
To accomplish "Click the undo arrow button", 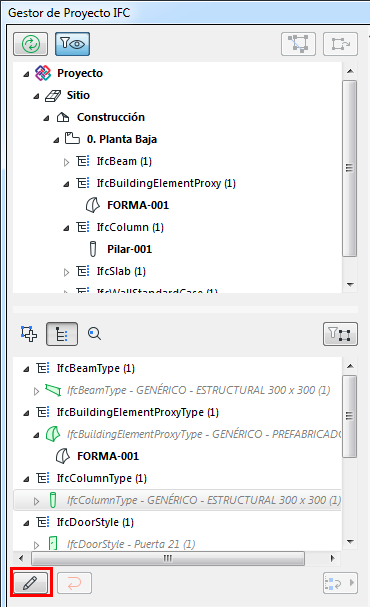I will (74, 583).
